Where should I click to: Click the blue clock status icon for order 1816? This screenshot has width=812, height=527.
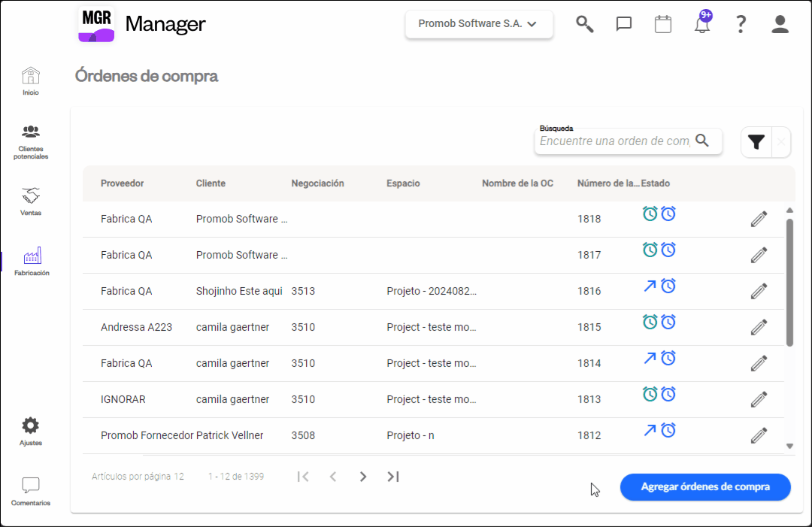coord(668,286)
